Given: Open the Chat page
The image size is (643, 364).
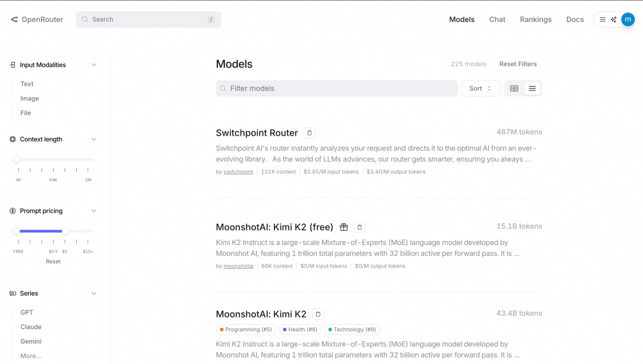Looking at the screenshot, I should [x=497, y=20].
